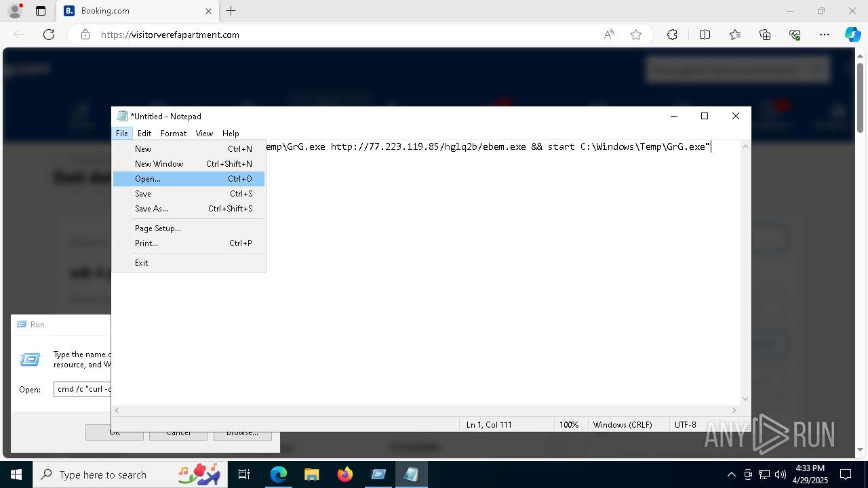Open Collections icon in Edge toolbar
The width and height of the screenshot is (868, 488).
[765, 35]
